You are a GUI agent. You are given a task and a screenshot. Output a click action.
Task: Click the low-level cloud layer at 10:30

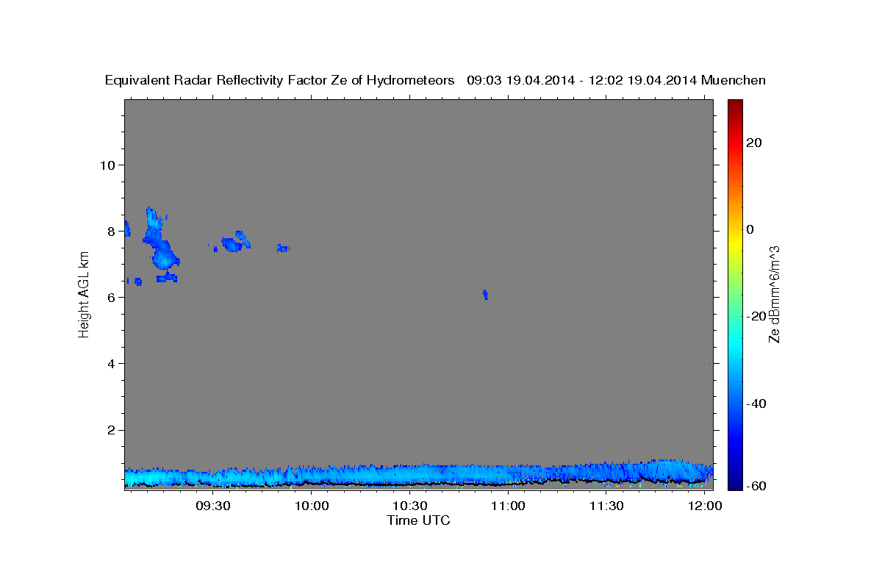(409, 475)
